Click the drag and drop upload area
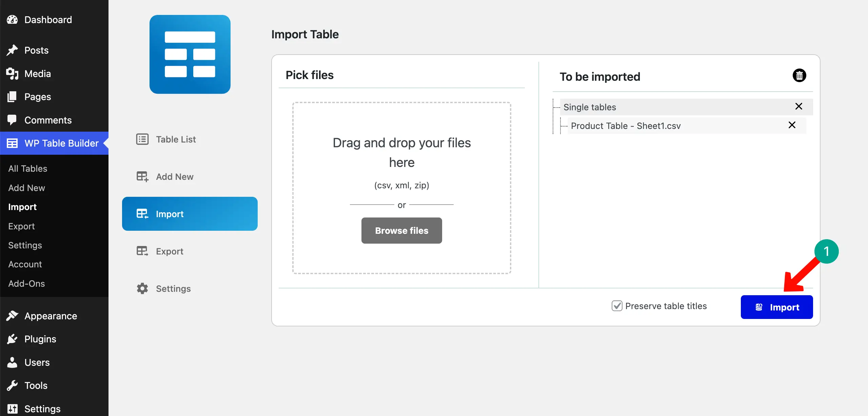Image resolution: width=868 pixels, height=416 pixels. [401, 187]
